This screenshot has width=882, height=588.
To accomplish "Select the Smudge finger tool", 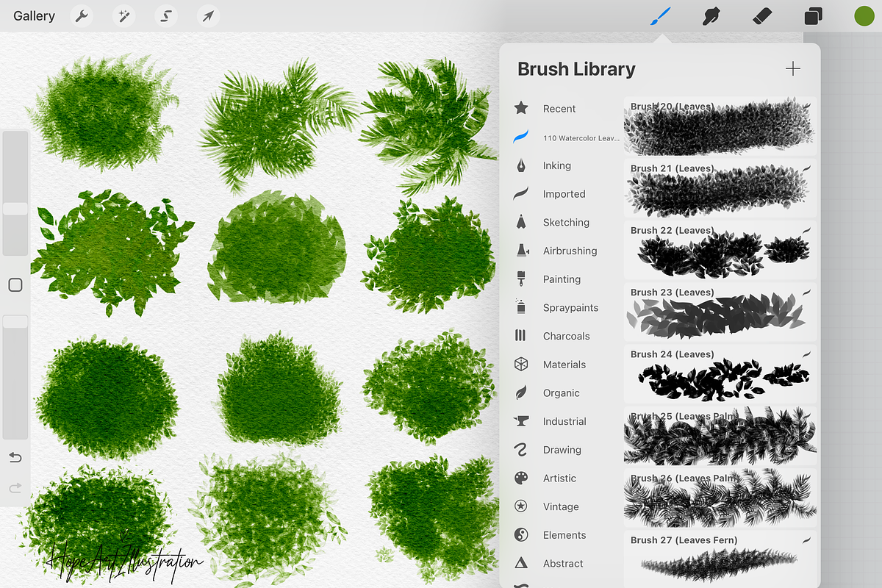I will (710, 16).
